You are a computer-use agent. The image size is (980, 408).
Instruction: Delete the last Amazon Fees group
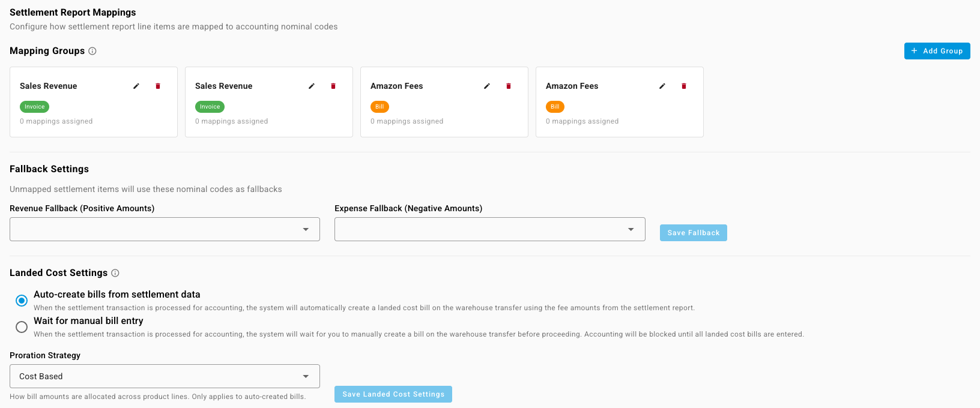click(x=684, y=86)
